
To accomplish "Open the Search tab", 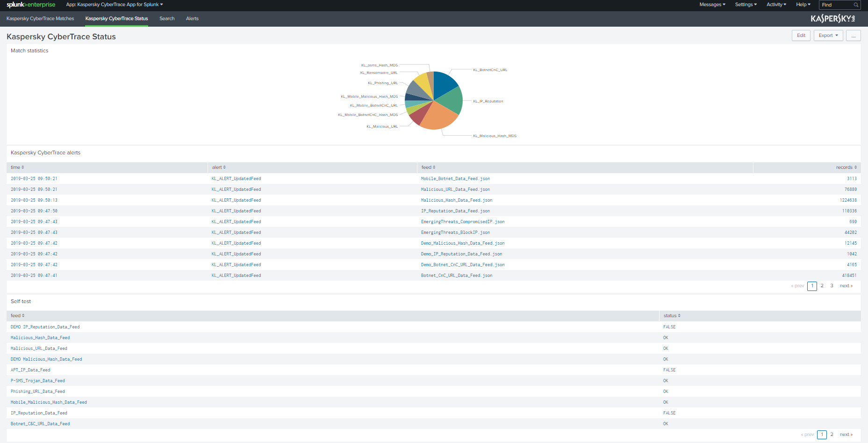I will (x=167, y=19).
